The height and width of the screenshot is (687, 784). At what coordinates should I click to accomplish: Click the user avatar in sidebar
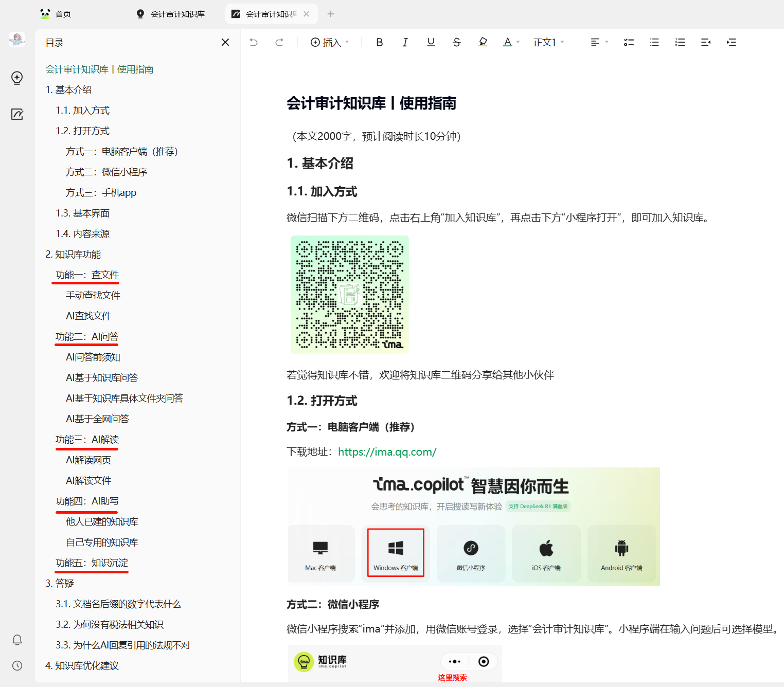pyautogui.click(x=17, y=39)
